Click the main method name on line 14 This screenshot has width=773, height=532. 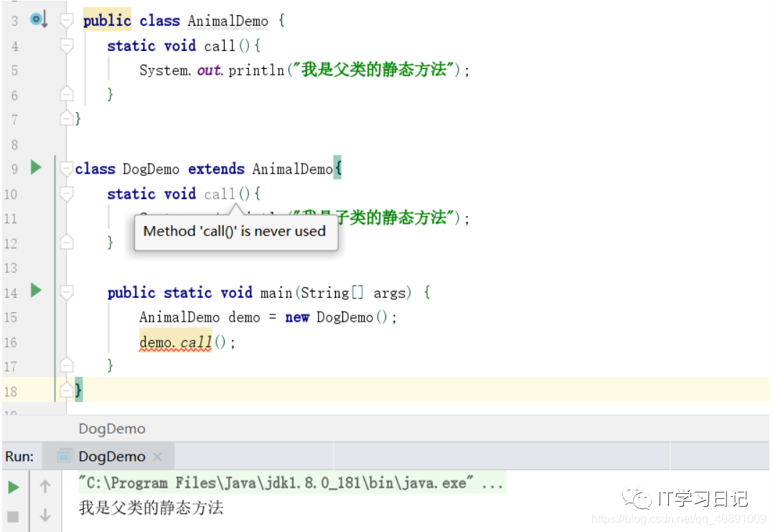(276, 293)
